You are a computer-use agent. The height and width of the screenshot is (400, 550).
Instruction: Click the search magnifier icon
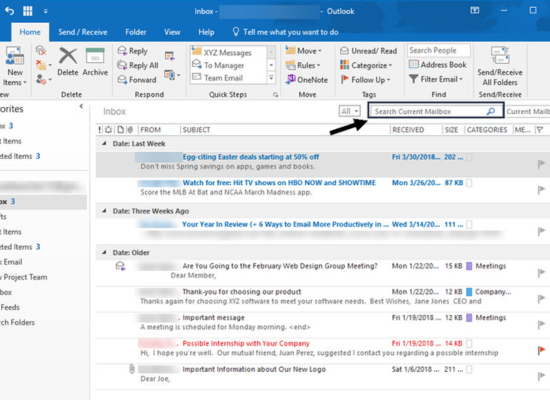click(490, 111)
